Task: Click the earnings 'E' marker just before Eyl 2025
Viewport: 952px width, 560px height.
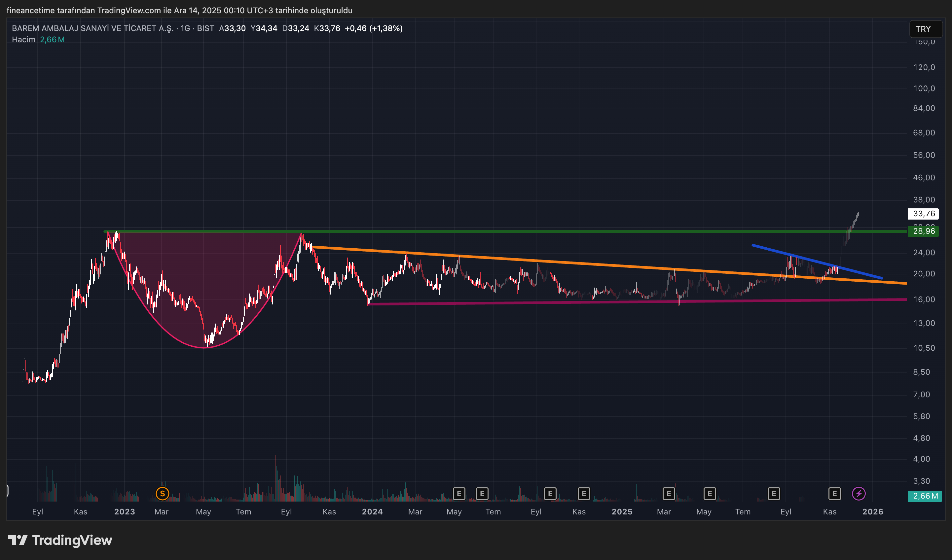Action: [x=774, y=493]
